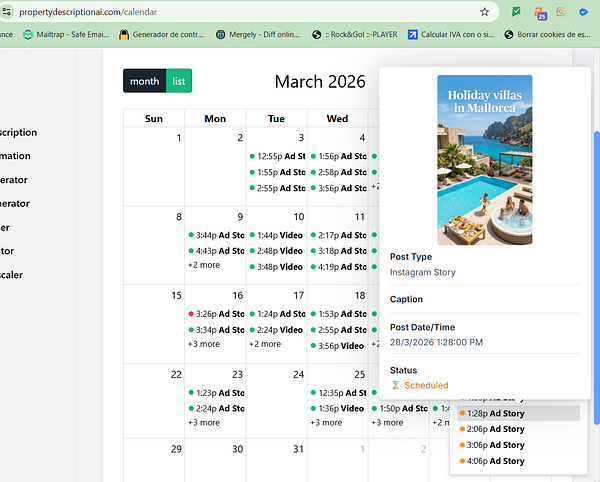Open the 3:48p Video on March 10
This screenshot has width=600, height=482.
[x=277, y=267]
